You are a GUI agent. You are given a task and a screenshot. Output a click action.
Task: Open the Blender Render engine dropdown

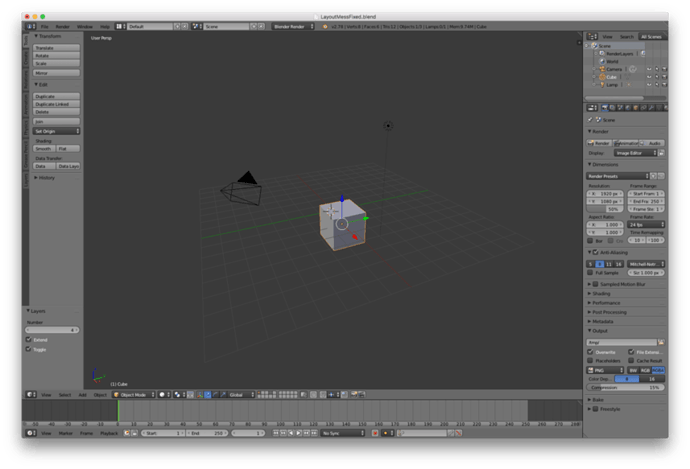[293, 26]
